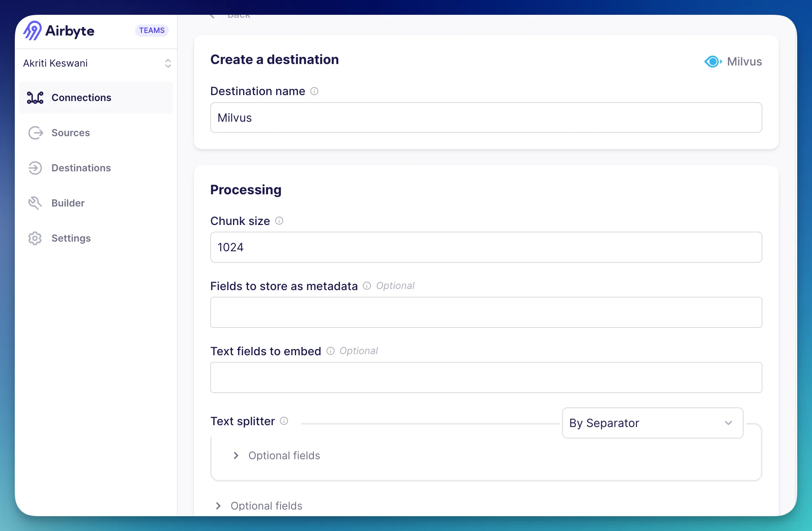Click into the Chunk size input field

(486, 247)
